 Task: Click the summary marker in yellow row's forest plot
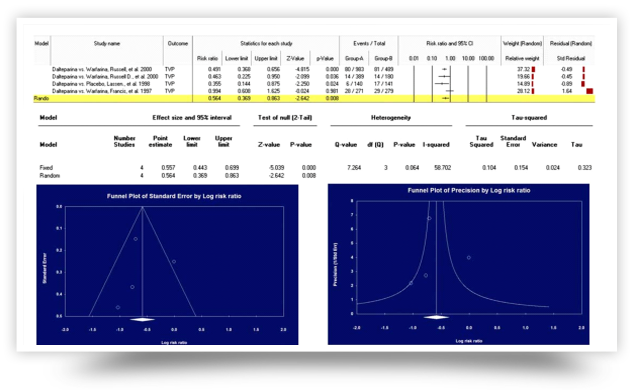(x=445, y=98)
